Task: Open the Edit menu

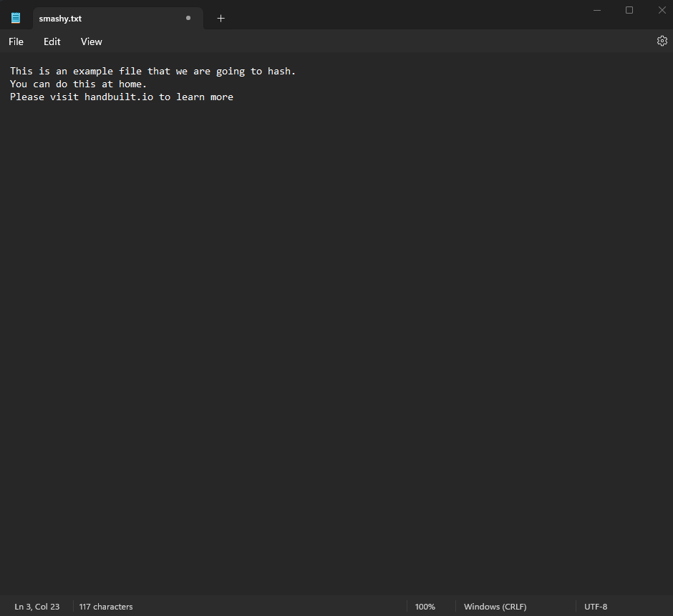Action: click(52, 41)
